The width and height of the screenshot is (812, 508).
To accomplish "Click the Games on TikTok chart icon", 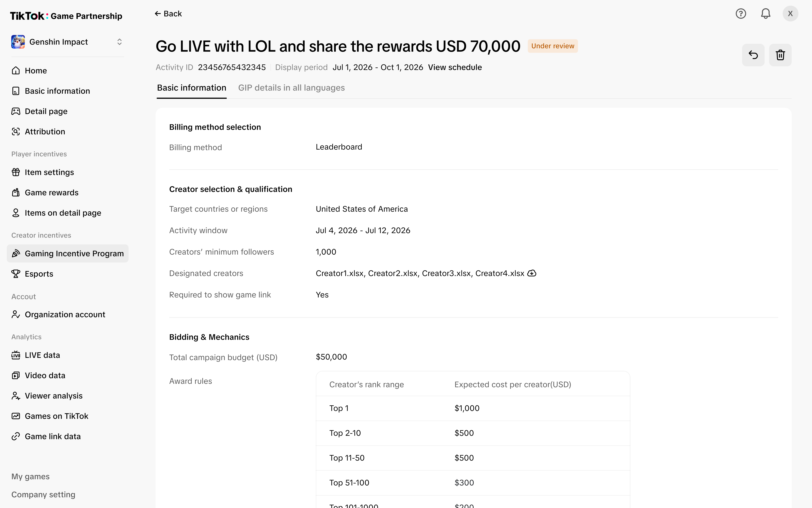I will tap(16, 416).
